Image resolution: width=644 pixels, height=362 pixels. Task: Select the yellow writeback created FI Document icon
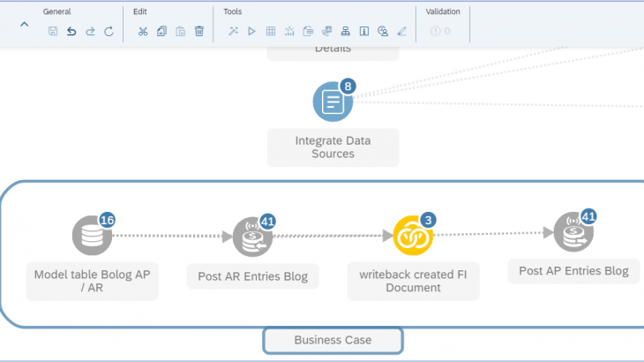413,236
